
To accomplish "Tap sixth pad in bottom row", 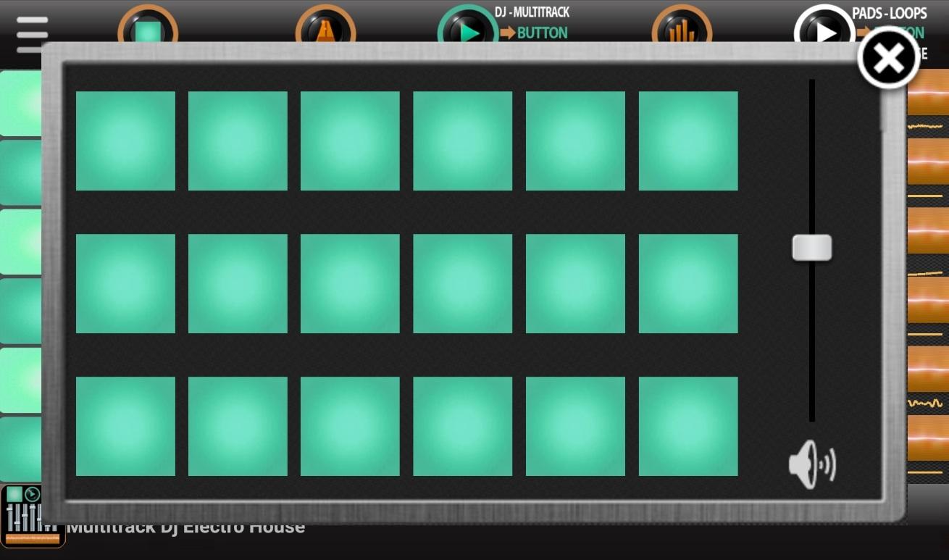I will click(x=688, y=426).
